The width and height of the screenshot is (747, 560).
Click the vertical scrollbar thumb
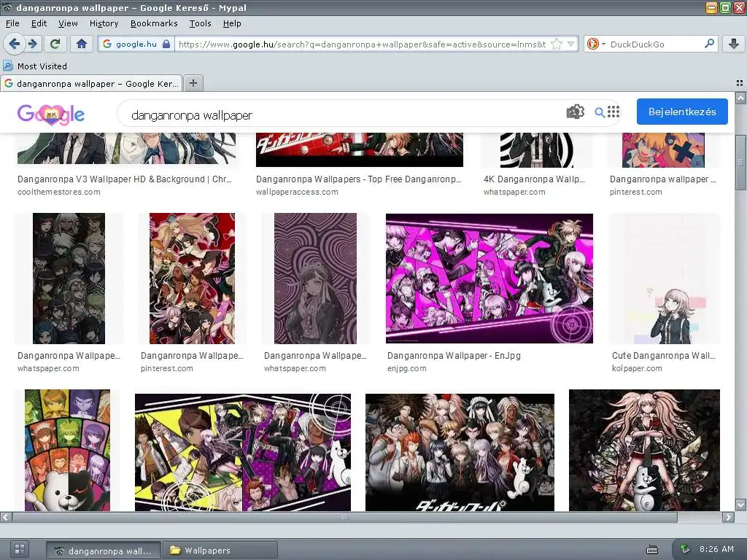(x=741, y=163)
